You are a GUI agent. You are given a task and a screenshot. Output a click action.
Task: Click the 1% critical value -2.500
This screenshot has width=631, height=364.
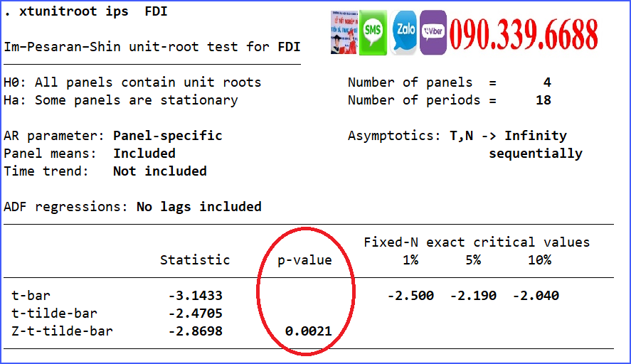click(x=410, y=295)
